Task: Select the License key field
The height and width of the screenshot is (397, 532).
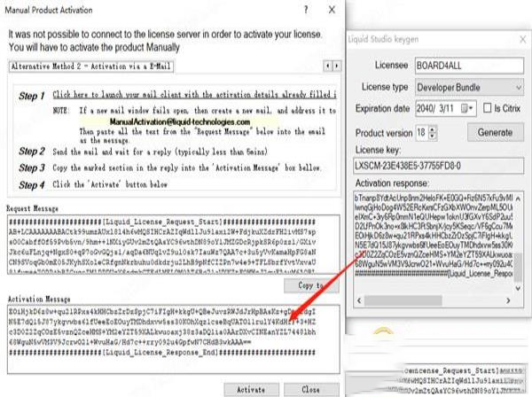Action: click(x=434, y=167)
